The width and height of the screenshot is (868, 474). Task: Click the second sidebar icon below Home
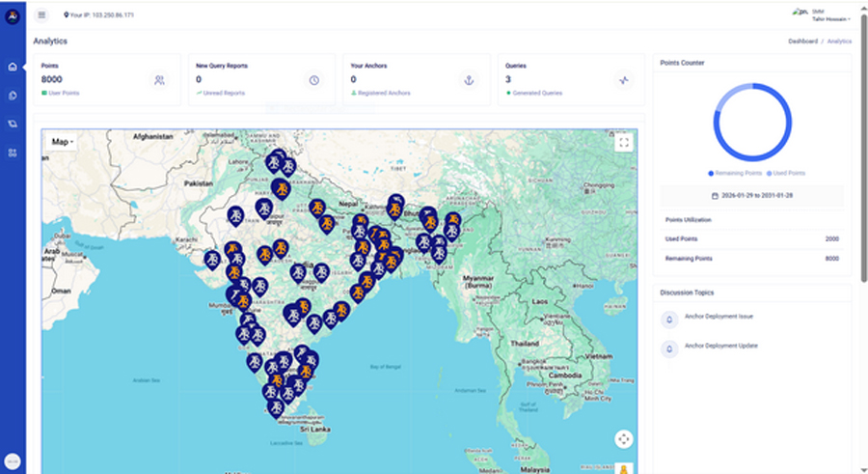(x=13, y=96)
